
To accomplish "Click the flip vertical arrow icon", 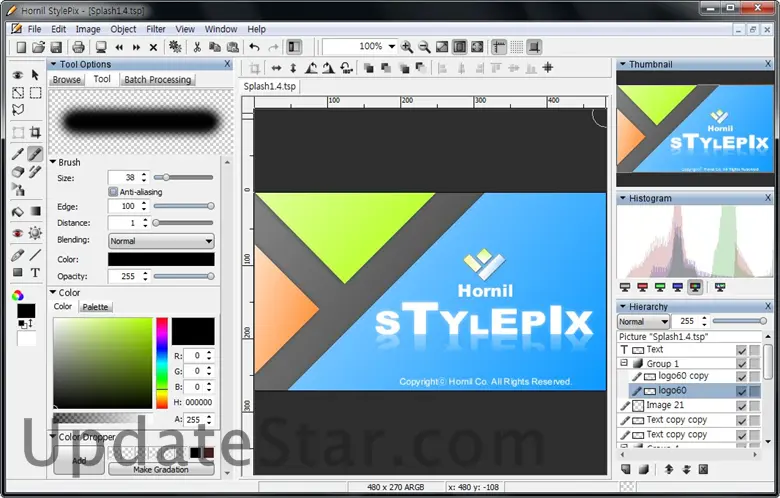I will coord(293,68).
